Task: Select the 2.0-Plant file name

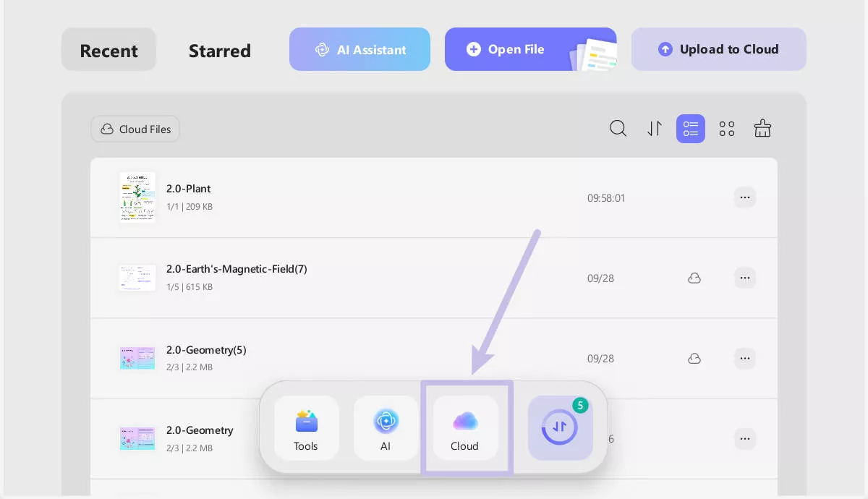Action: tap(188, 189)
